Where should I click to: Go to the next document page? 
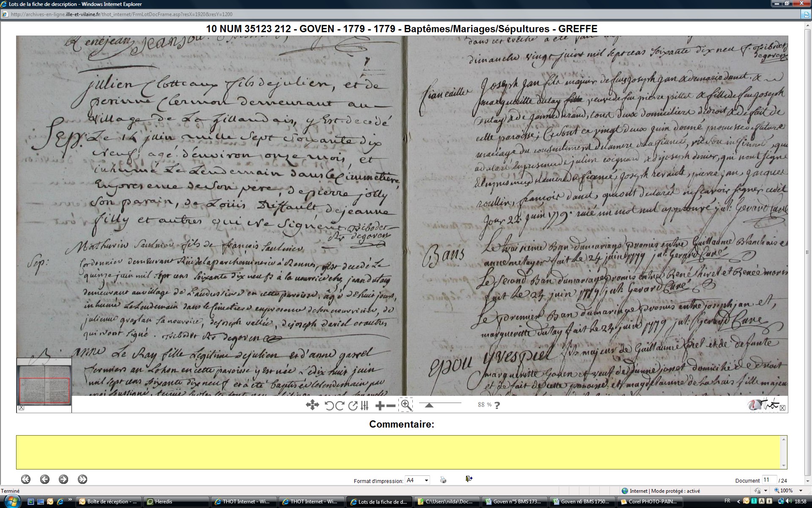tap(63, 479)
